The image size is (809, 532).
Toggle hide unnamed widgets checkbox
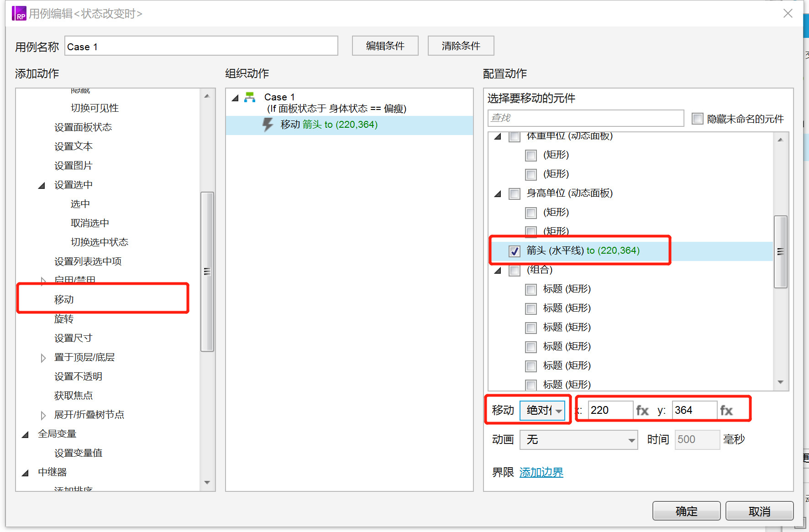pos(698,119)
